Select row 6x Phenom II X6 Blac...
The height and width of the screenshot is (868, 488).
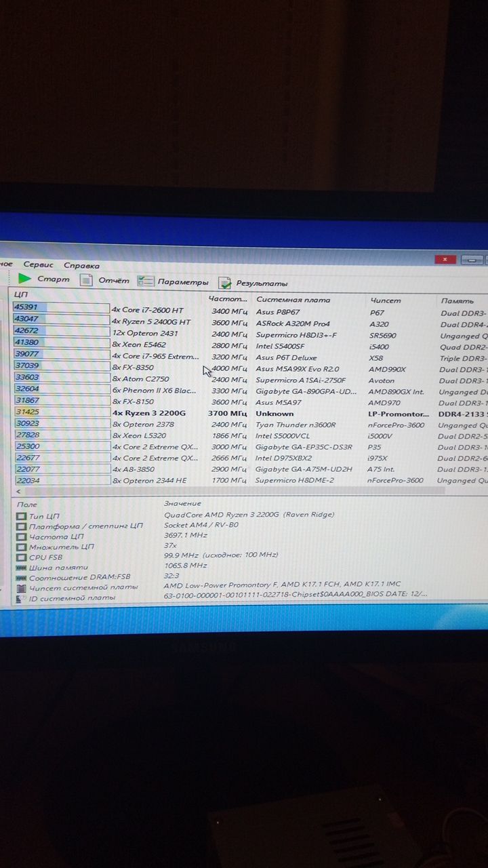click(155, 390)
